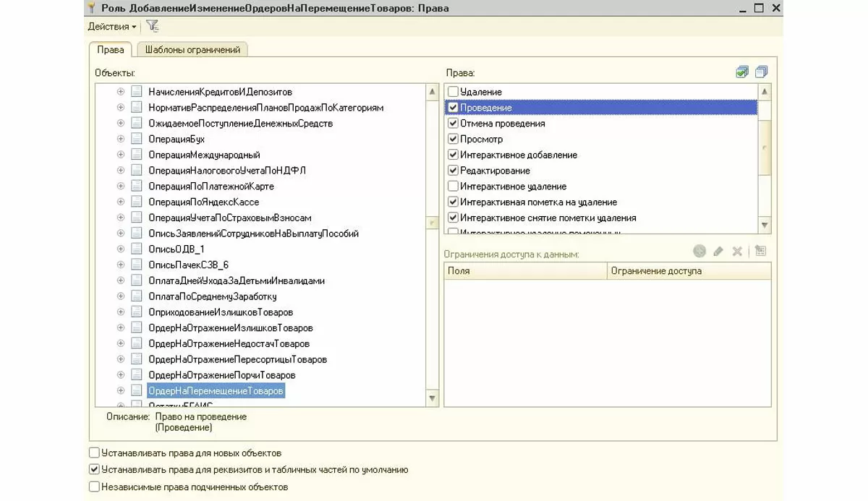Click the role icon in the title bar

pos(92,8)
